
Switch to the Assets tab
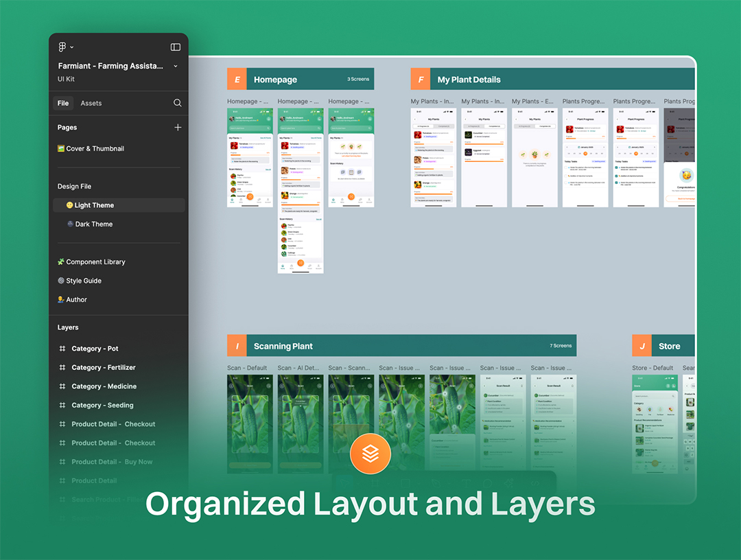[91, 103]
